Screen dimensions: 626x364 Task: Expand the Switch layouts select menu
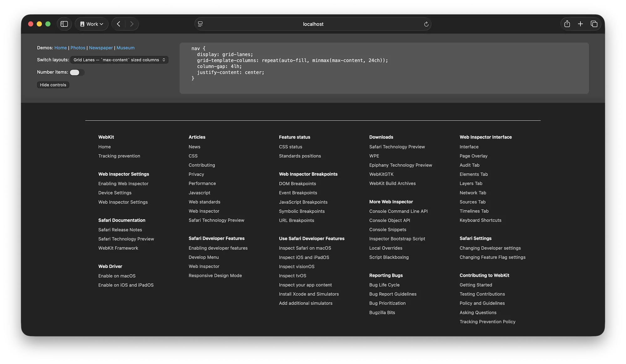(x=119, y=60)
